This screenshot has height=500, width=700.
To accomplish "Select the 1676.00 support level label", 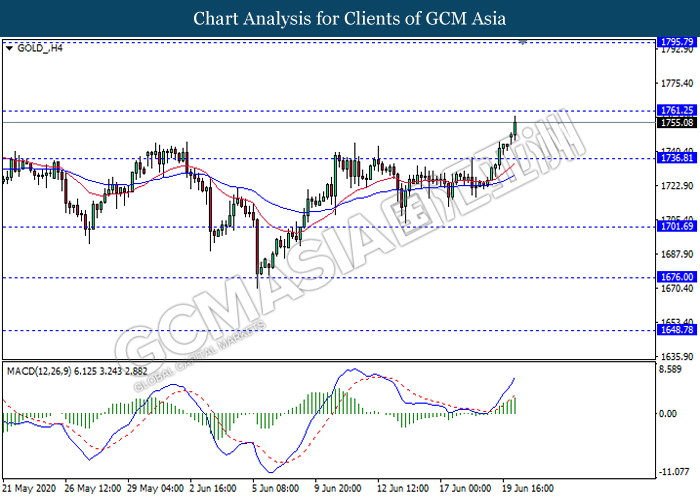I will coord(677,277).
